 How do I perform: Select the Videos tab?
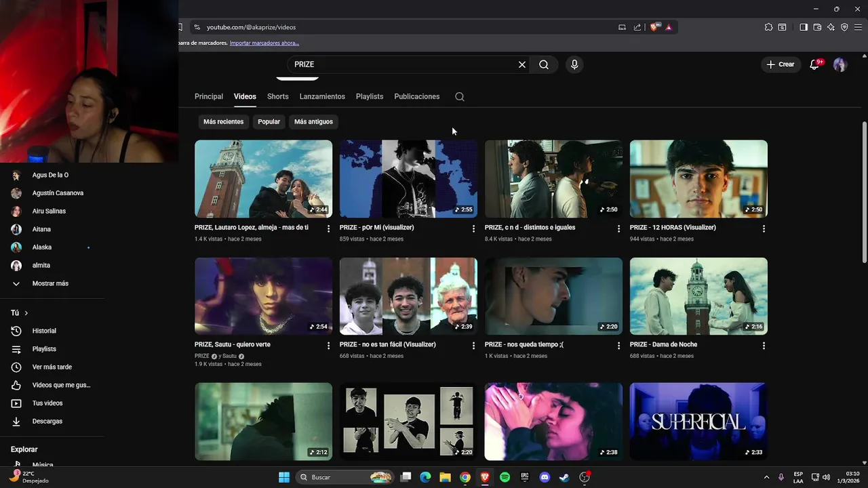245,96
